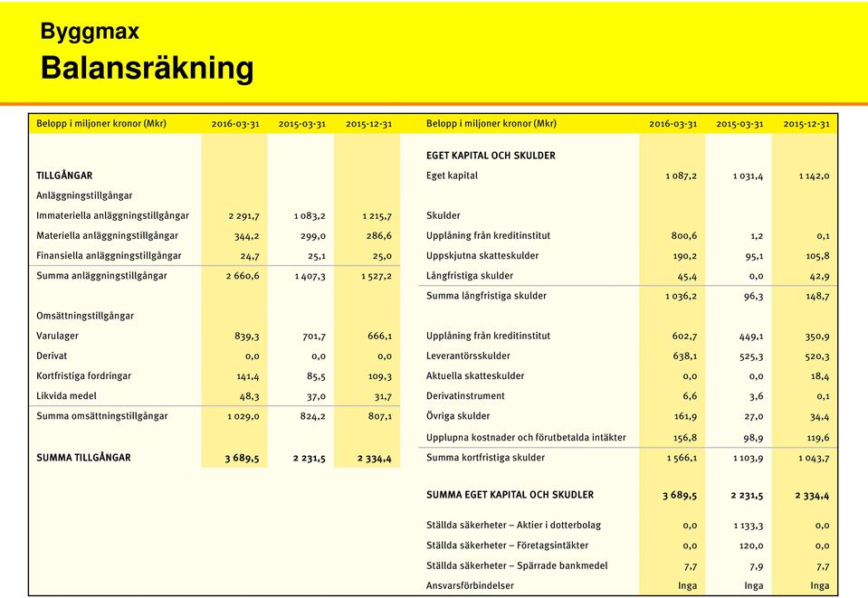Click the Likvida medel value '48,3'
The height and width of the screenshot is (598, 868).
click(249, 396)
